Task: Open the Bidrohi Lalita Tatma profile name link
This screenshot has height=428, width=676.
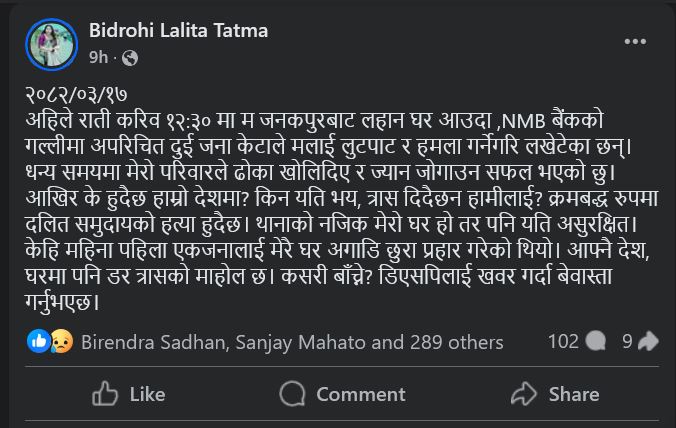Action: (179, 31)
